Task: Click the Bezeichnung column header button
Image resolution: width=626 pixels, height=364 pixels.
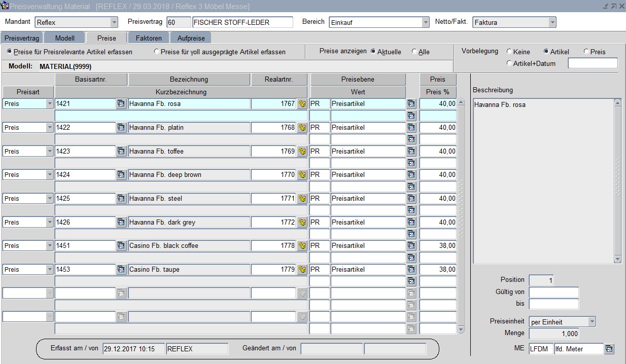Action: click(189, 80)
